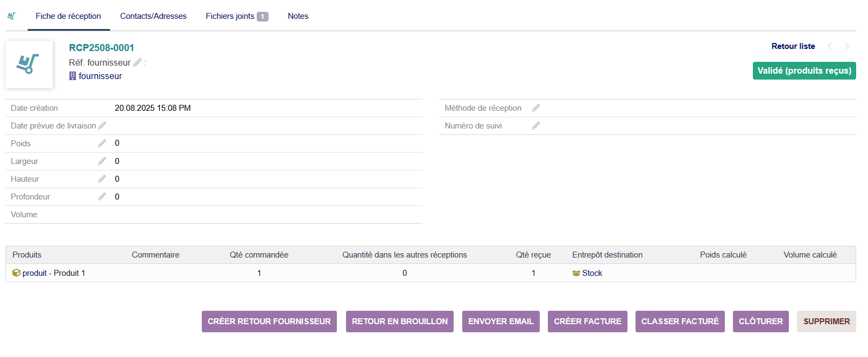The height and width of the screenshot is (357, 868).
Task: Edit the Largeur value pencil
Action: tap(102, 161)
